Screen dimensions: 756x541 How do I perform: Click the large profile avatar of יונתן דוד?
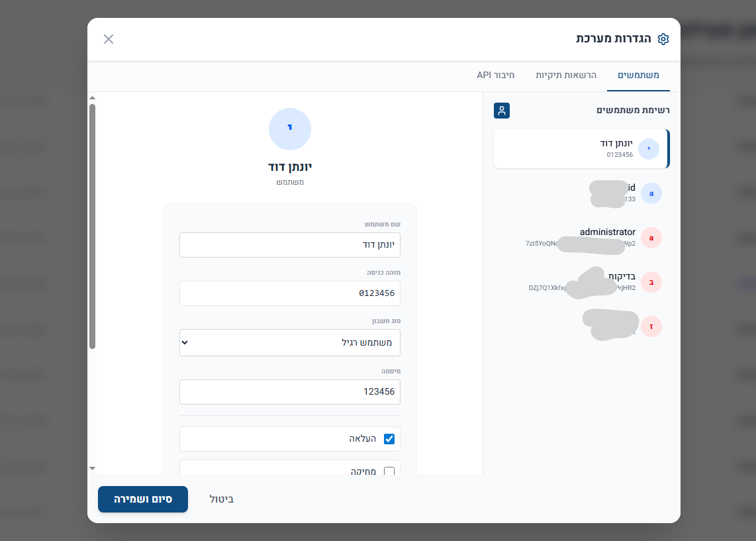pyautogui.click(x=290, y=128)
